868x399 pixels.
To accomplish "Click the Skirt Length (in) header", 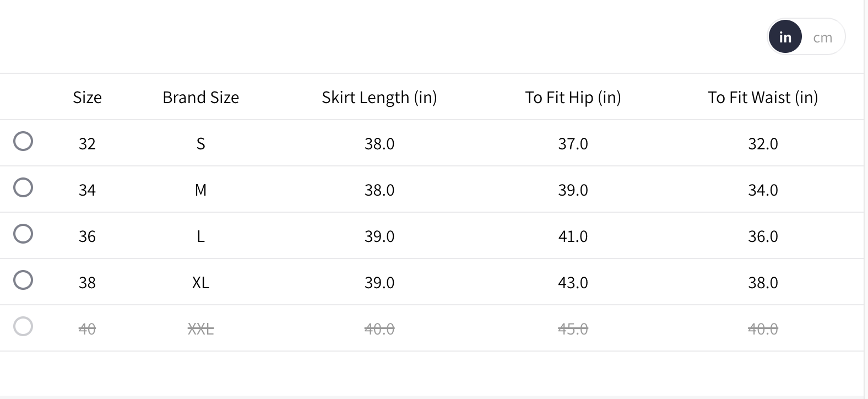I will point(379,98).
